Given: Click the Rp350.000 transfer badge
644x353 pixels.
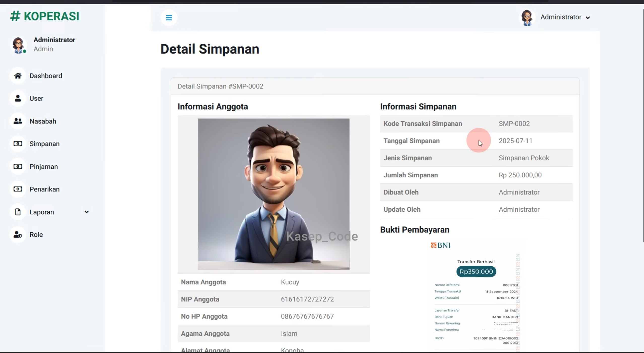Looking at the screenshot, I should click(x=476, y=272).
